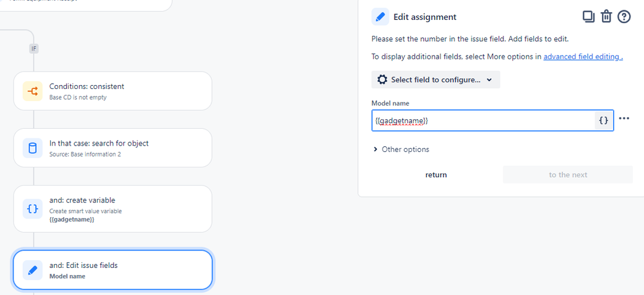The height and width of the screenshot is (295, 644).
Task: Open the advanced field editing link
Action: click(x=583, y=57)
